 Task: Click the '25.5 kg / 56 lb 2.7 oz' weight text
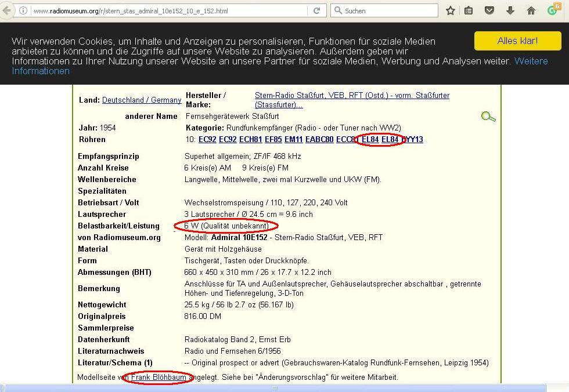(220, 304)
